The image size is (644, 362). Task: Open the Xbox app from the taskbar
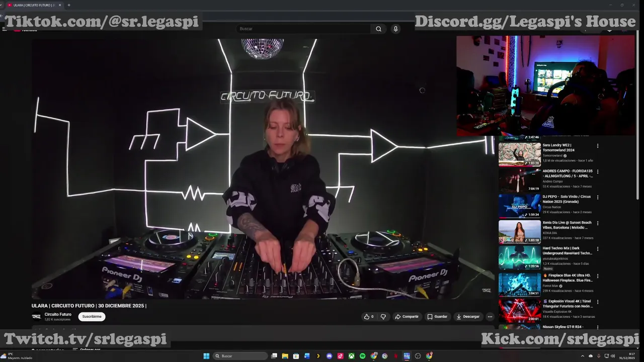pyautogui.click(x=352, y=356)
